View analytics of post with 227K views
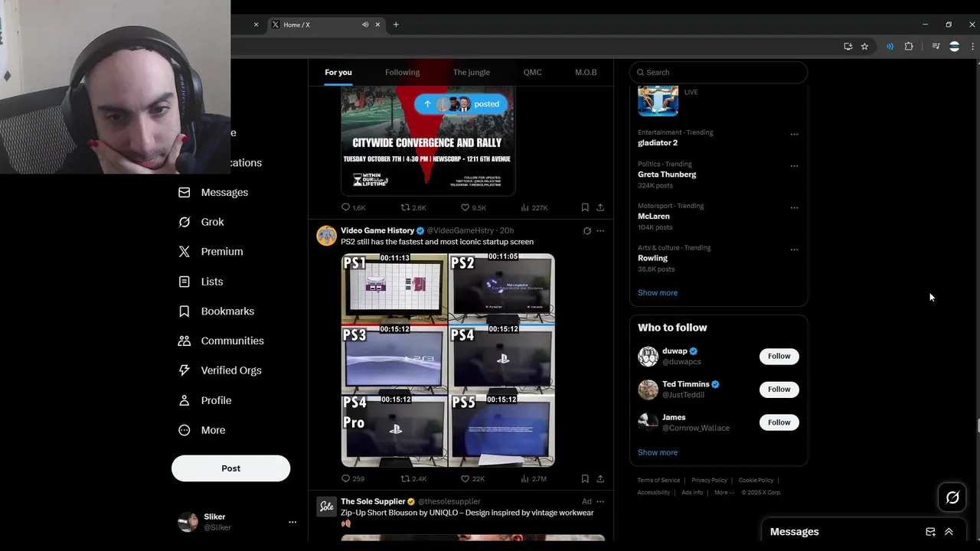Viewport: 980px width, 551px height. [534, 207]
